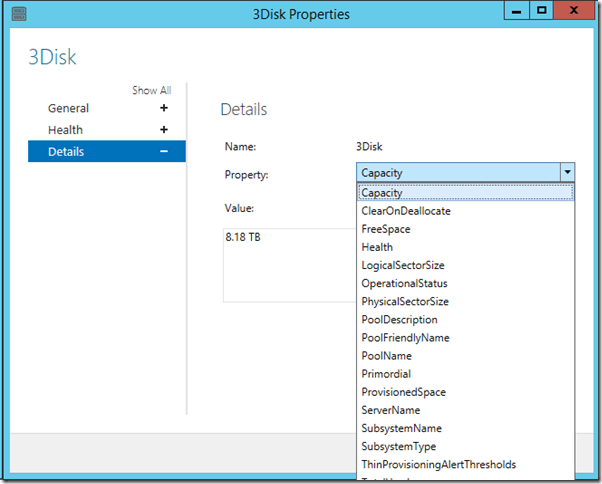
Task: Select the Details tab
Action: point(66,152)
